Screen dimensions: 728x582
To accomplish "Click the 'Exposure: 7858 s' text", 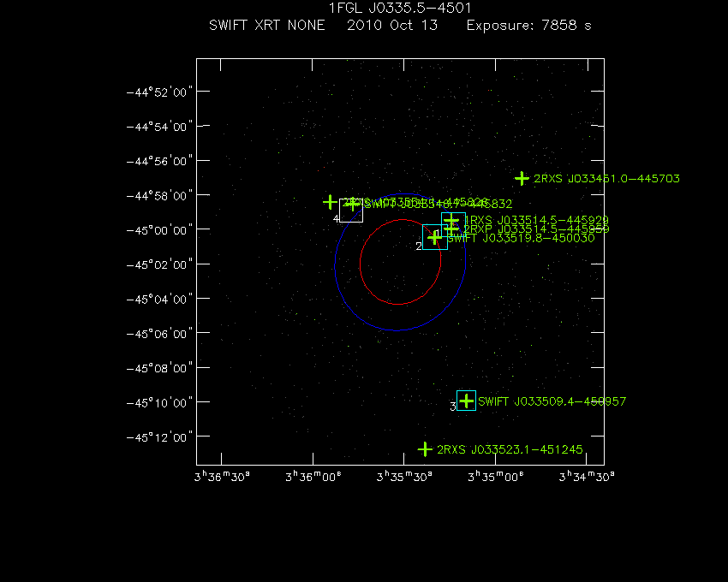I will pyautogui.click(x=528, y=26).
